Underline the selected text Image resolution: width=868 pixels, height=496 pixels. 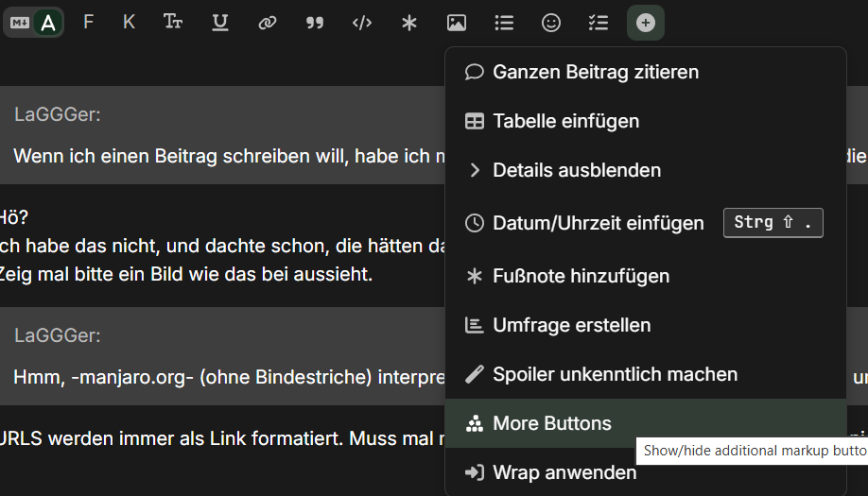coord(220,23)
